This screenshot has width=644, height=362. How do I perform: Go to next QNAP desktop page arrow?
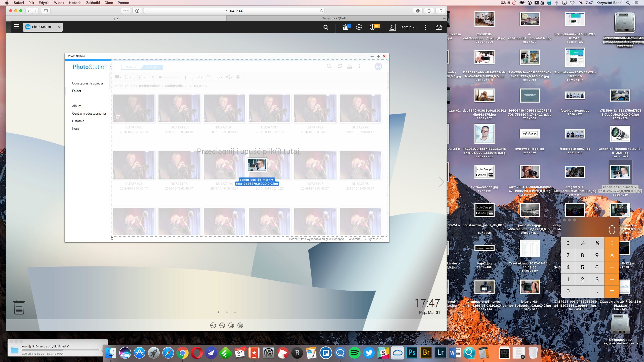441,182
